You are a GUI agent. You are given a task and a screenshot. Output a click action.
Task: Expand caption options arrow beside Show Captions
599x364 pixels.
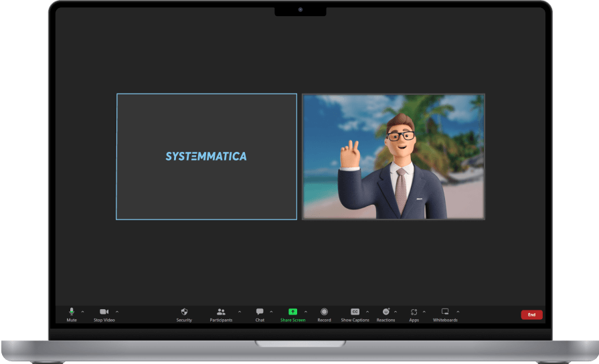[x=367, y=312]
